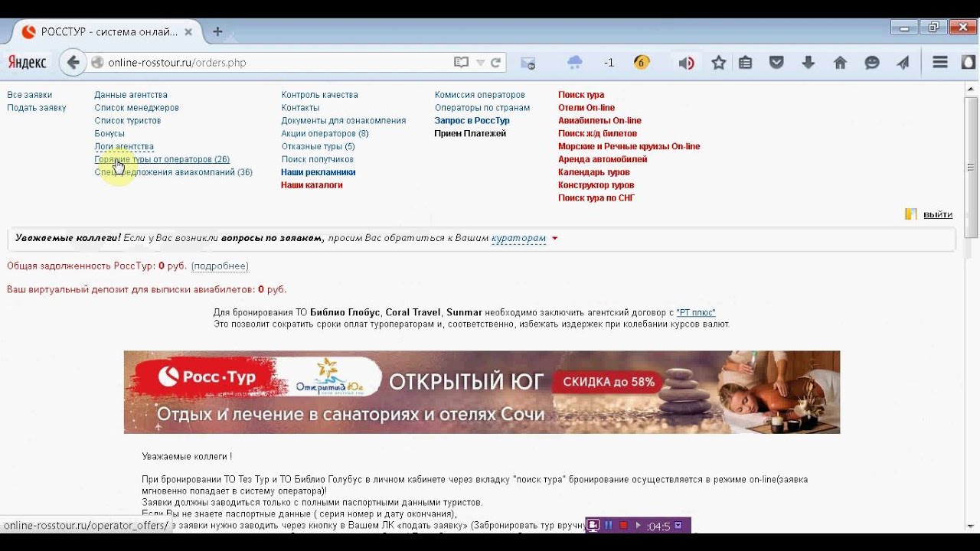Open the downloads arrow icon
The width and height of the screenshot is (980, 551).
[x=808, y=63]
